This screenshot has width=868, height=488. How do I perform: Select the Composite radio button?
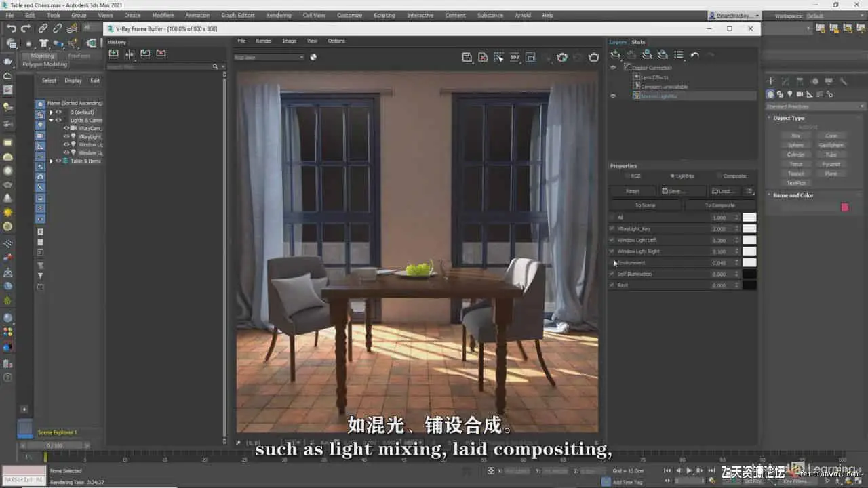point(719,176)
